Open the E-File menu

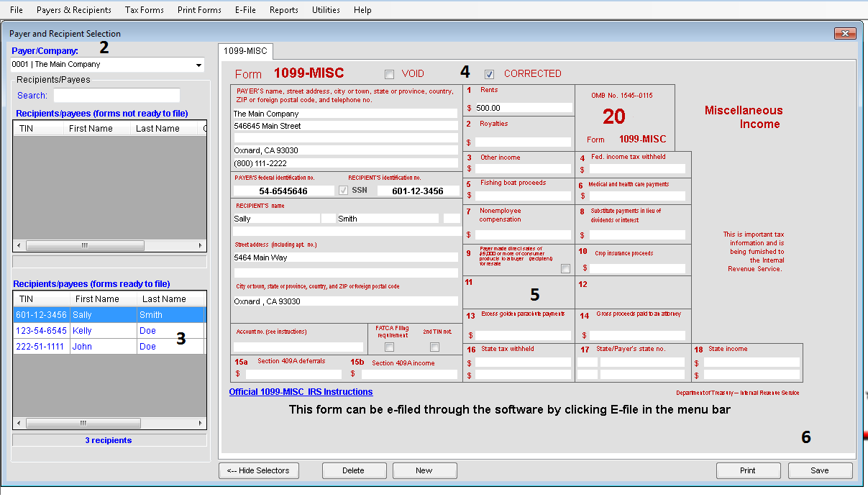click(245, 10)
